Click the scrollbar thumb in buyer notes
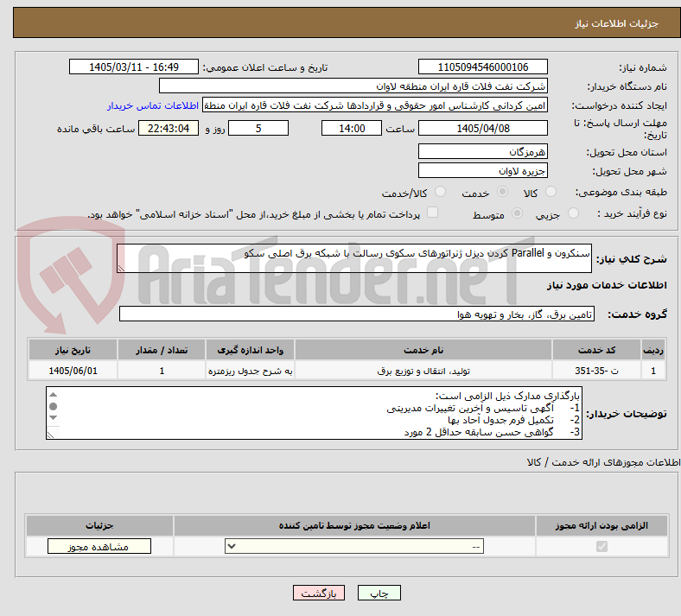The image size is (681, 616). tap(54, 406)
